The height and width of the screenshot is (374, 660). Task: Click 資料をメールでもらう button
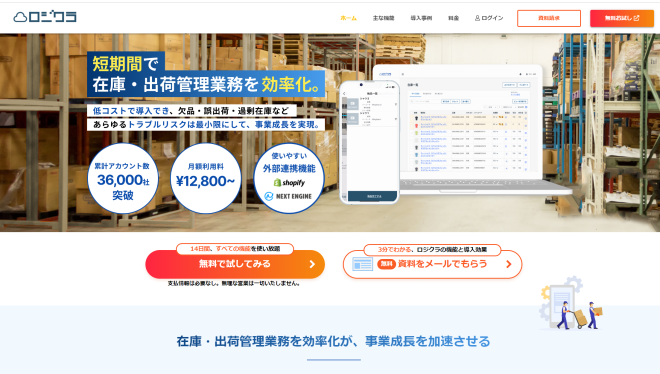tap(432, 264)
